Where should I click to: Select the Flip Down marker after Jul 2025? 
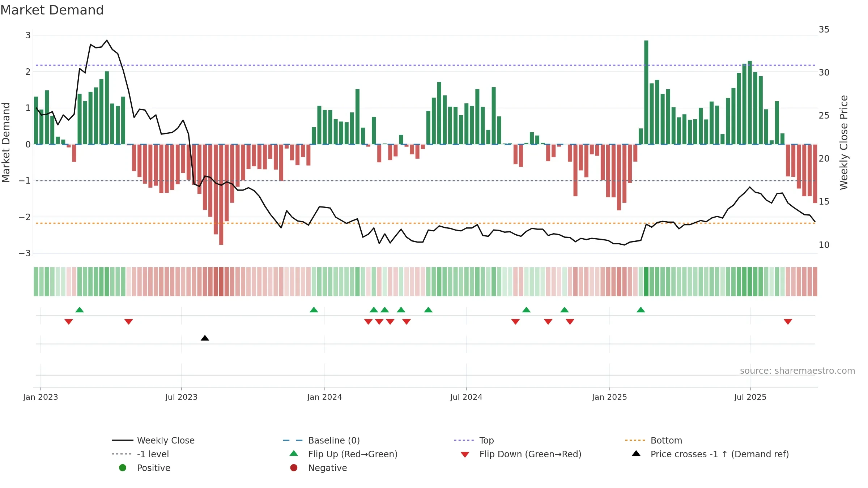[x=788, y=322]
